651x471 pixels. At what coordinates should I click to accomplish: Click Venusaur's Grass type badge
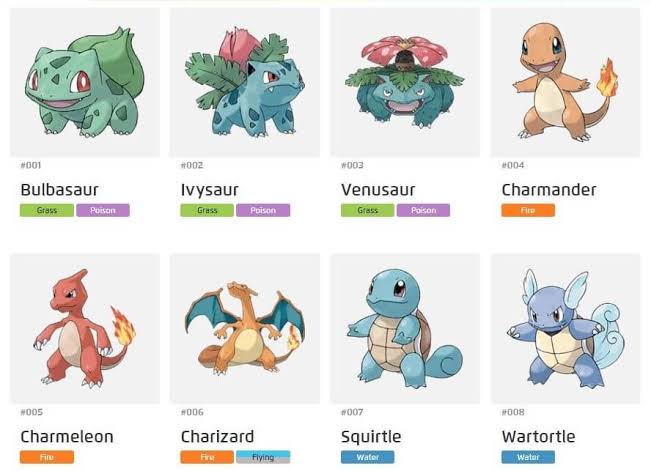pyautogui.click(x=368, y=210)
